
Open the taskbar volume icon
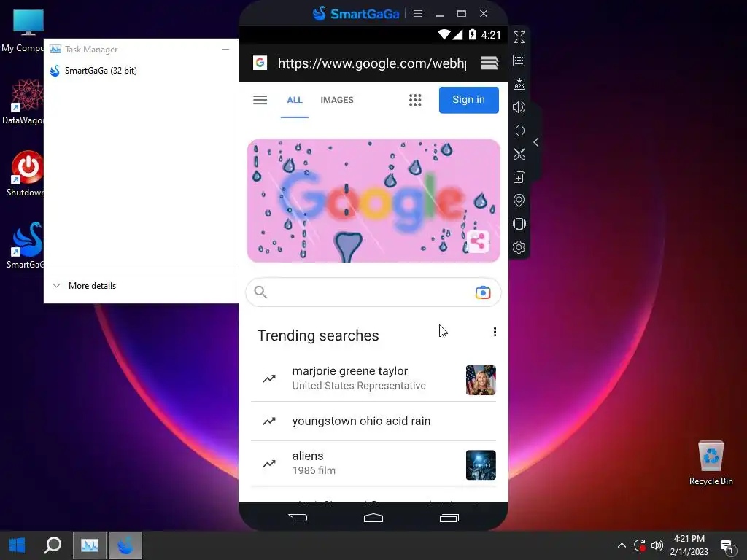657,545
